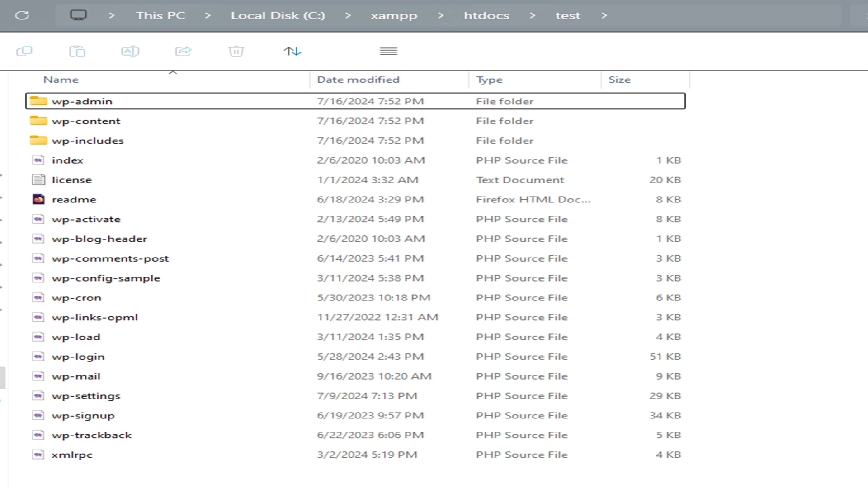
Task: Select the wp-cron PHP file icon
Action: pos(38,298)
